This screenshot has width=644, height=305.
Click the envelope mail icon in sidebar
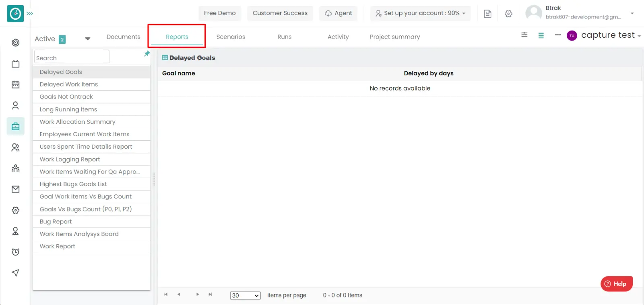coord(16,189)
